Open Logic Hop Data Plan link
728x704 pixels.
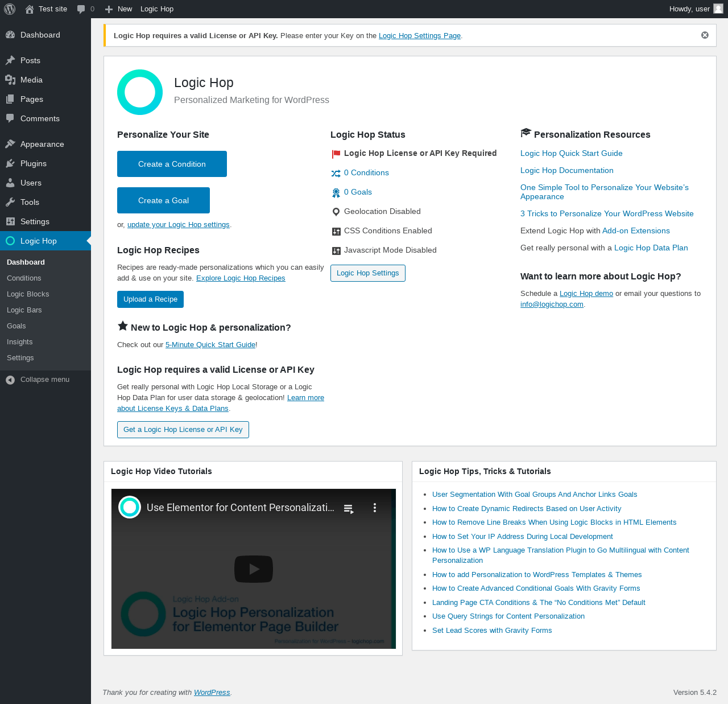651,248
